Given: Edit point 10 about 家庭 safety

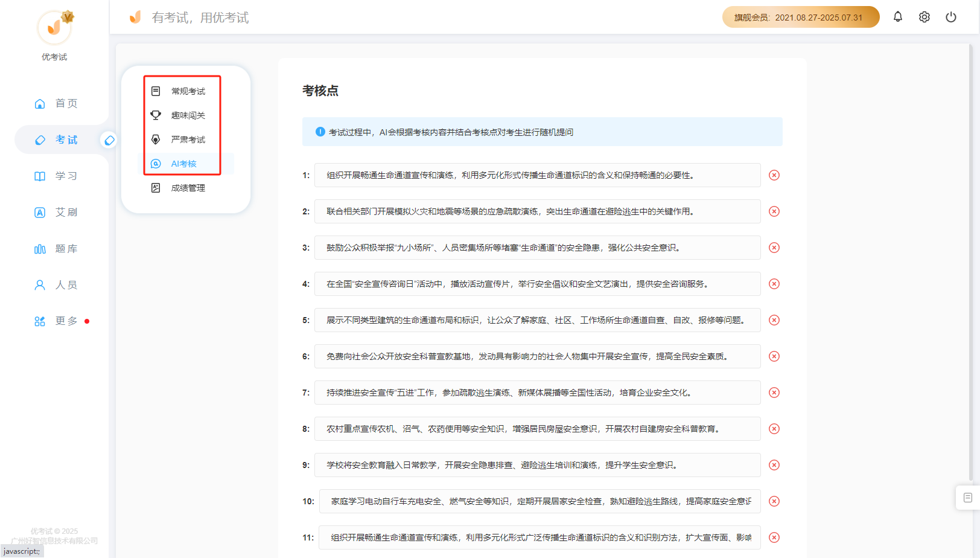Looking at the screenshot, I should pyautogui.click(x=539, y=501).
